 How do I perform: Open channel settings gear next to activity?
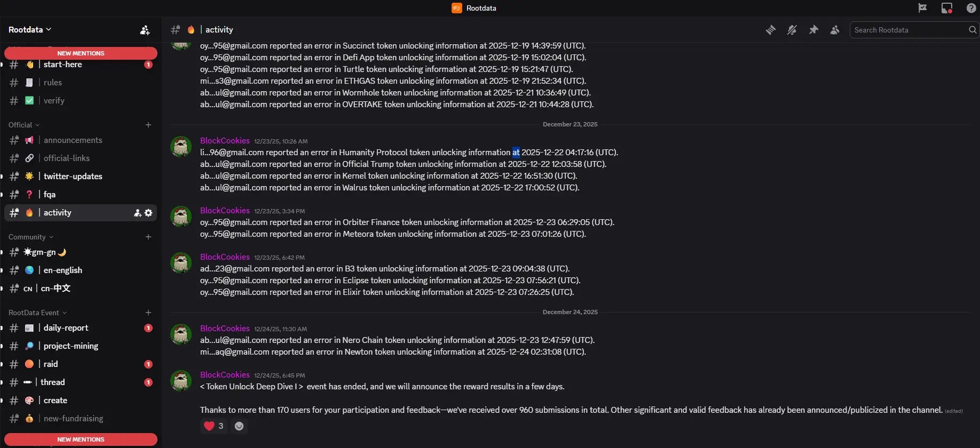point(148,212)
